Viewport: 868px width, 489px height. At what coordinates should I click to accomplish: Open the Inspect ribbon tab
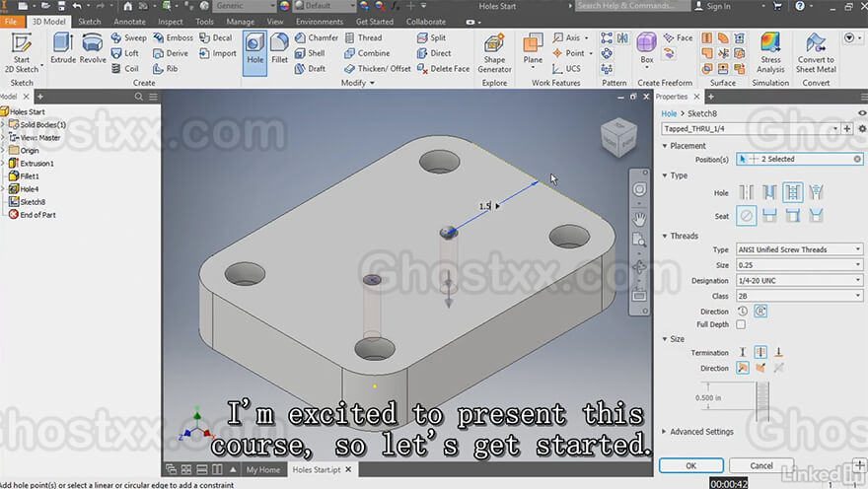click(x=170, y=22)
